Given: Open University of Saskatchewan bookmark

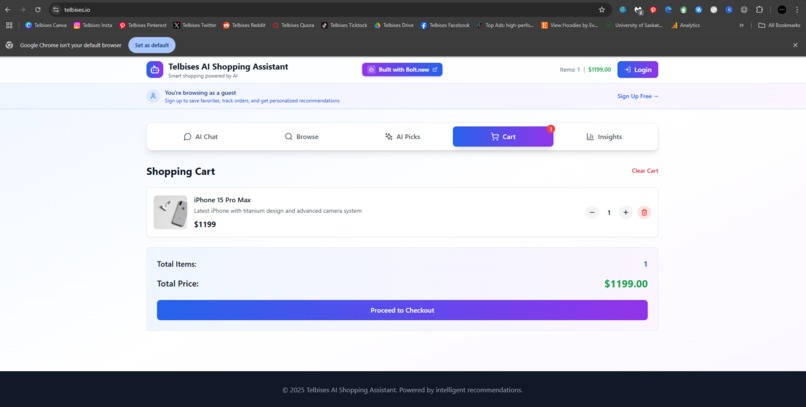Looking at the screenshot, I should (x=634, y=25).
